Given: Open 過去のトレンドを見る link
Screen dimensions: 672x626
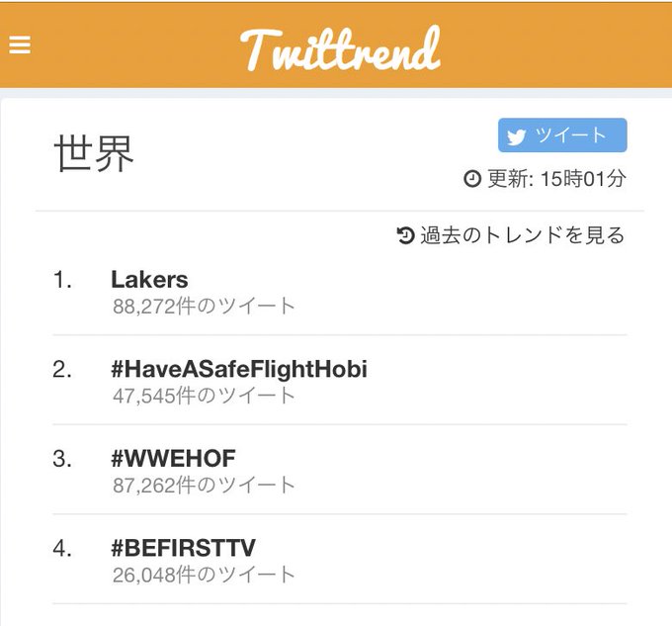Looking at the screenshot, I should tap(511, 235).
